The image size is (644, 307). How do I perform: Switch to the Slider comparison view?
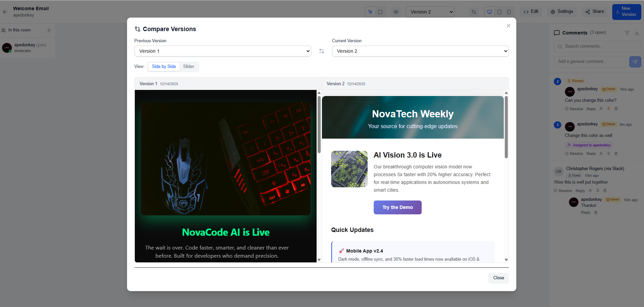click(189, 67)
